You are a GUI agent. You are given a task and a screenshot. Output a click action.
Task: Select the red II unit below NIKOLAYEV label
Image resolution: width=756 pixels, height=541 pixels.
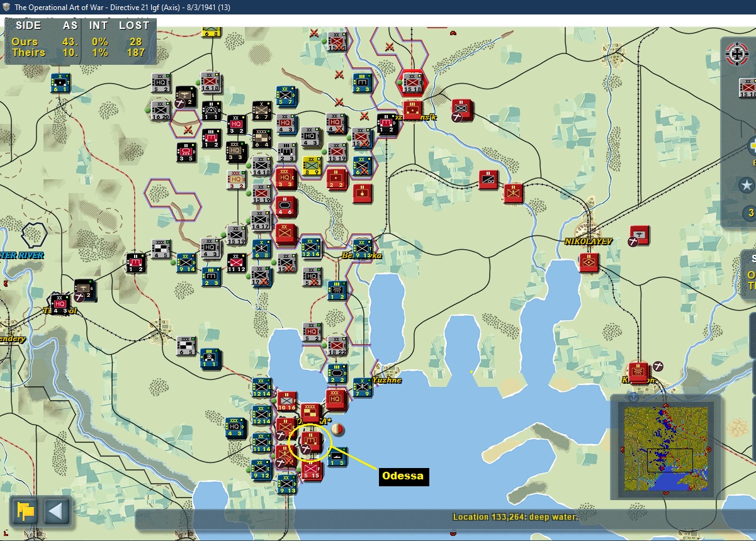coord(590,262)
